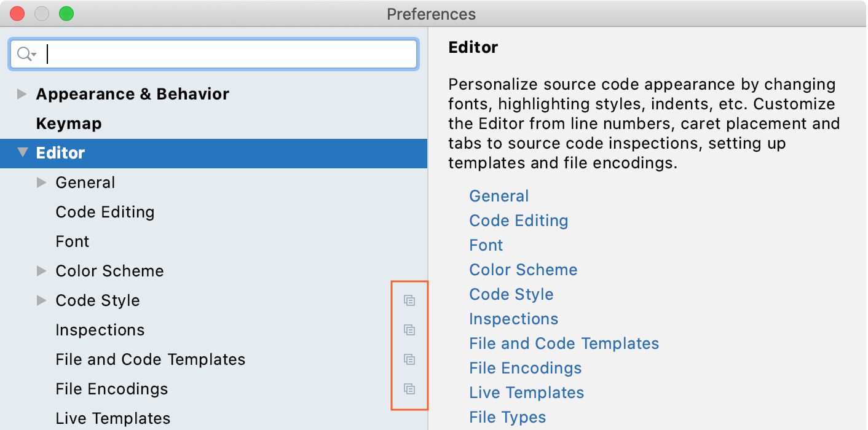Click the green zoom window button

click(x=66, y=14)
